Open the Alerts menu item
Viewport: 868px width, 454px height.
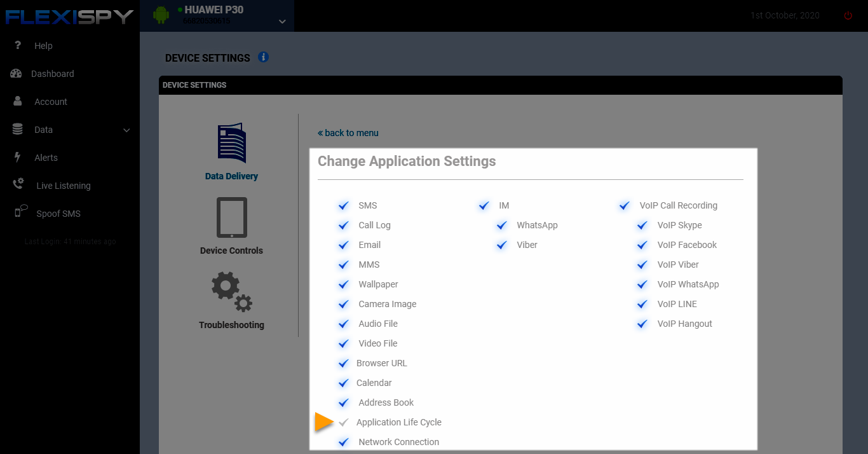[x=46, y=158]
